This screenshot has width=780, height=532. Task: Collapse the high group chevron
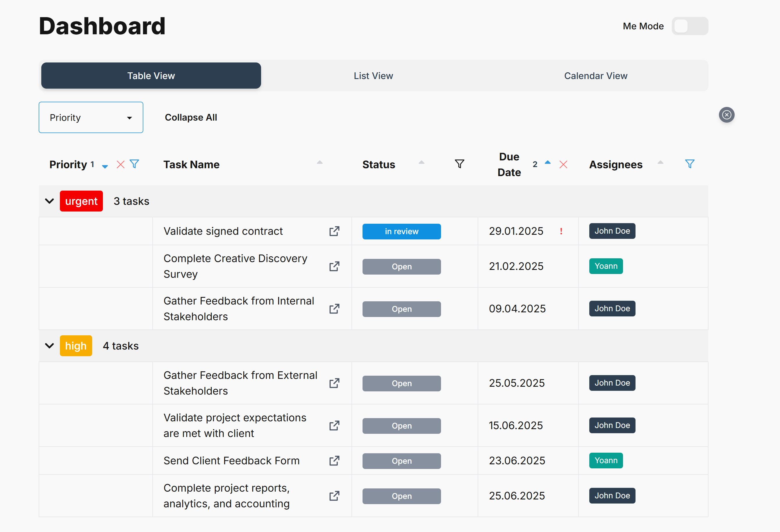click(49, 345)
